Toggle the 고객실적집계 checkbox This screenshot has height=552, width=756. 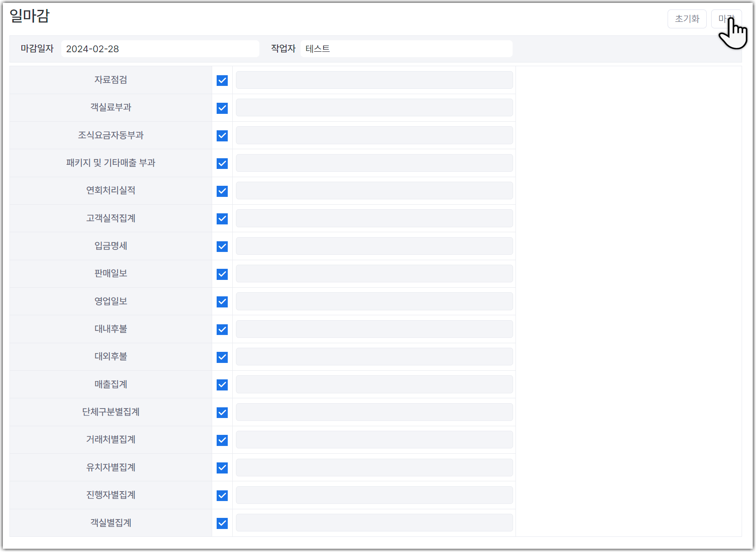pyautogui.click(x=222, y=219)
